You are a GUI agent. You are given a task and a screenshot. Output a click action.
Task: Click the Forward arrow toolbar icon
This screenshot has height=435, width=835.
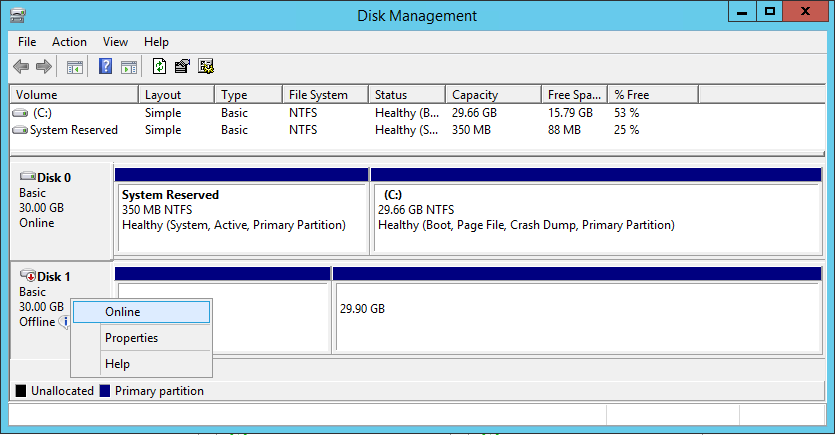click(x=44, y=67)
